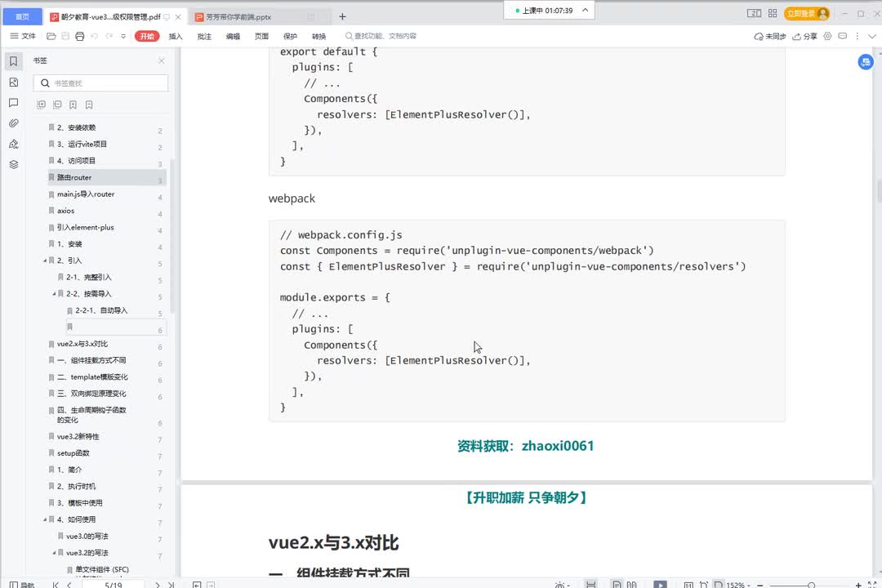The width and height of the screenshot is (882, 588).
Task: Open the layers panel icon in the sidebar
Action: tap(14, 164)
